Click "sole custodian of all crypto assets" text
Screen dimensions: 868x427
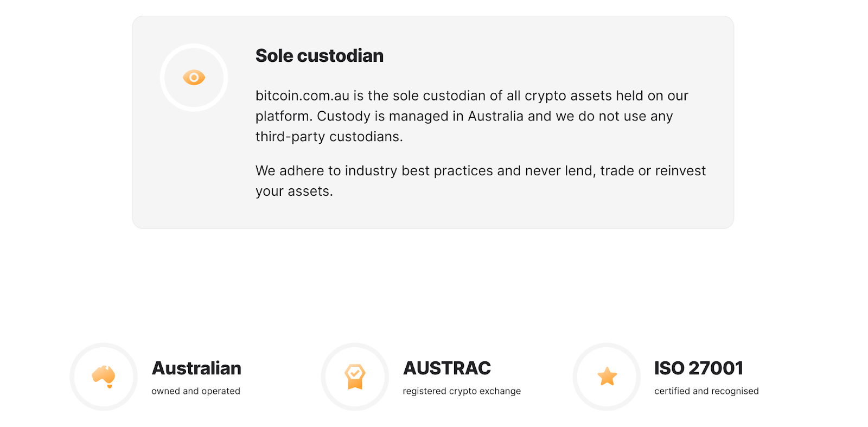[x=502, y=96]
